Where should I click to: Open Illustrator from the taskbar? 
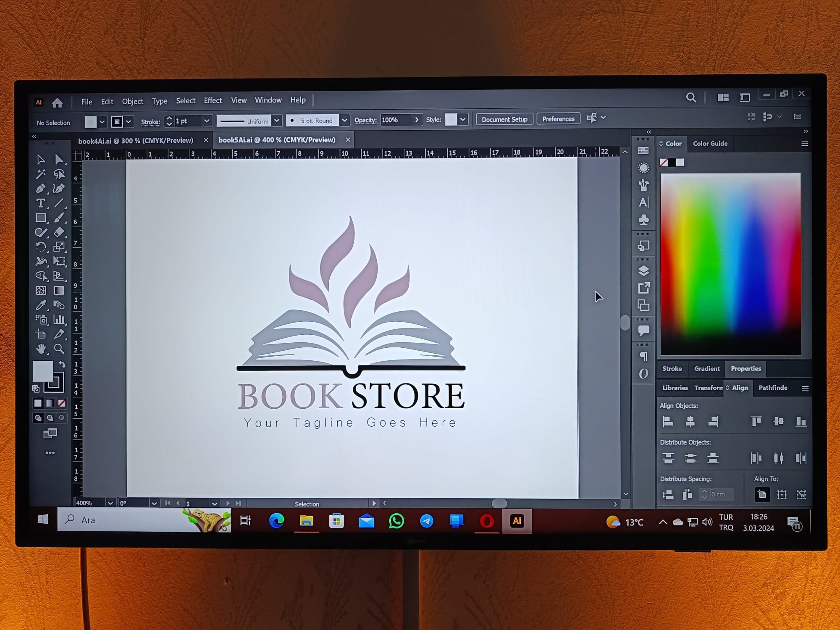[x=517, y=522]
